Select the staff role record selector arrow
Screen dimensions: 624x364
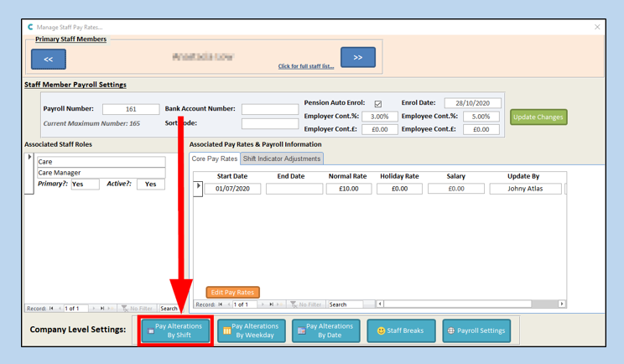[x=29, y=158]
